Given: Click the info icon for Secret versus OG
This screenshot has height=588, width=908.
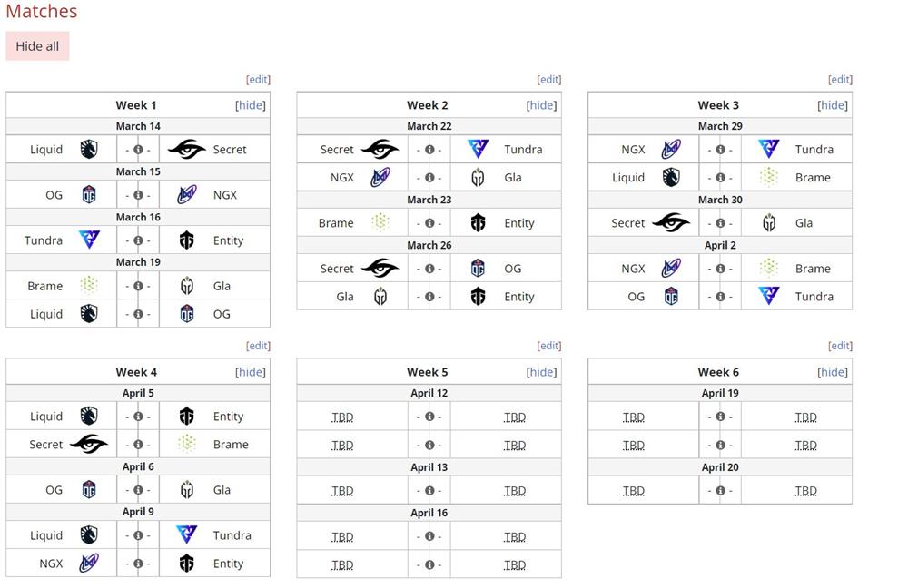Looking at the screenshot, I should (428, 268).
